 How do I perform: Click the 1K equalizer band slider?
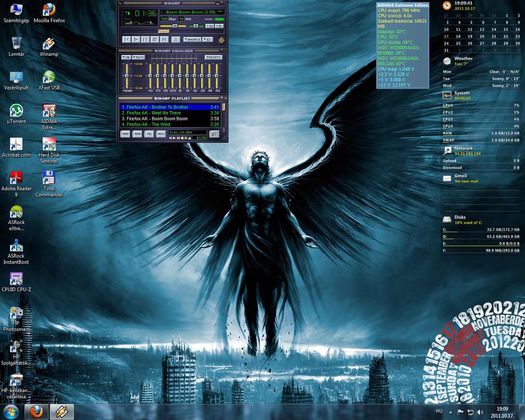tap(180, 76)
